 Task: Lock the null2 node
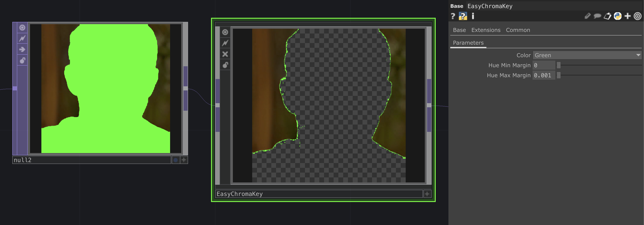[22, 60]
